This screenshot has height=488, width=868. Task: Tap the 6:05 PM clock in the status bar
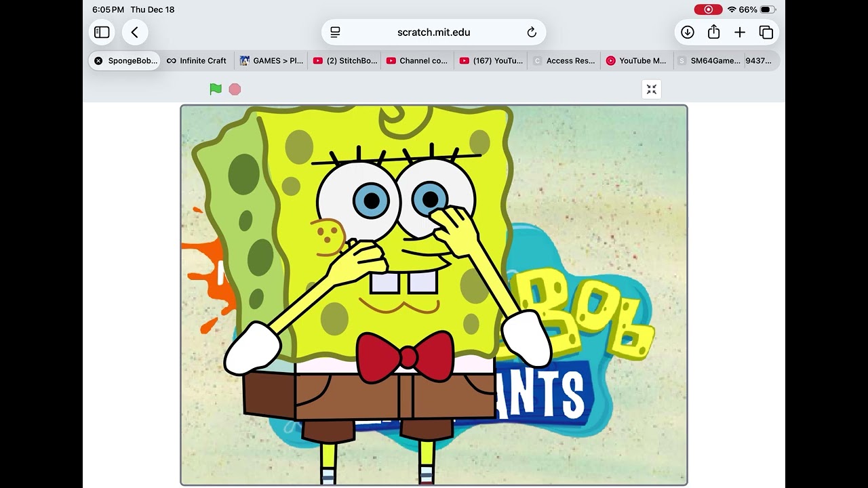point(108,9)
